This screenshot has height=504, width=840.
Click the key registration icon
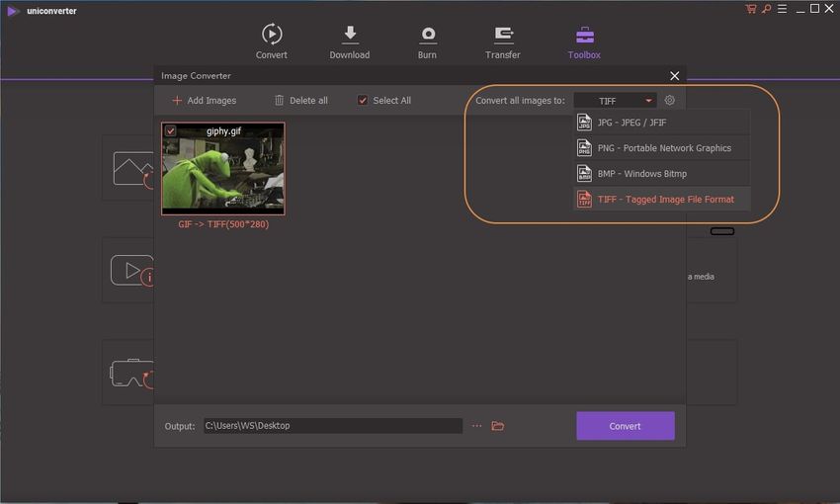point(765,9)
